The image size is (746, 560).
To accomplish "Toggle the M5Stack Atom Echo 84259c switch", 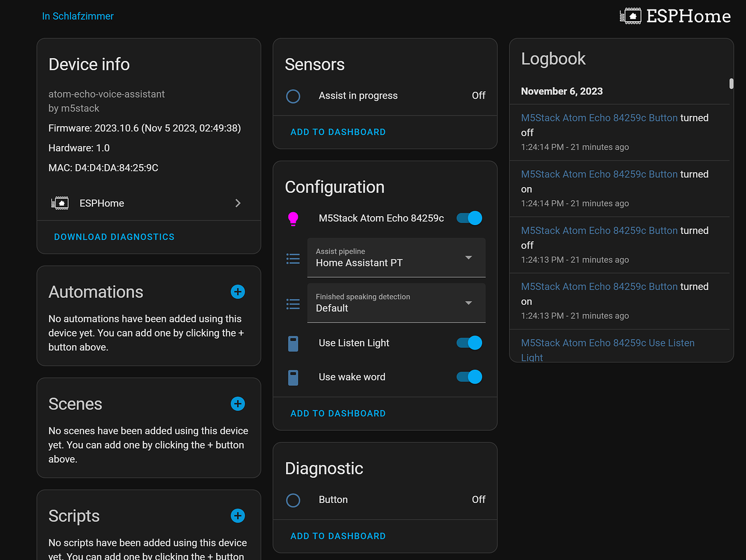I will tap(469, 218).
